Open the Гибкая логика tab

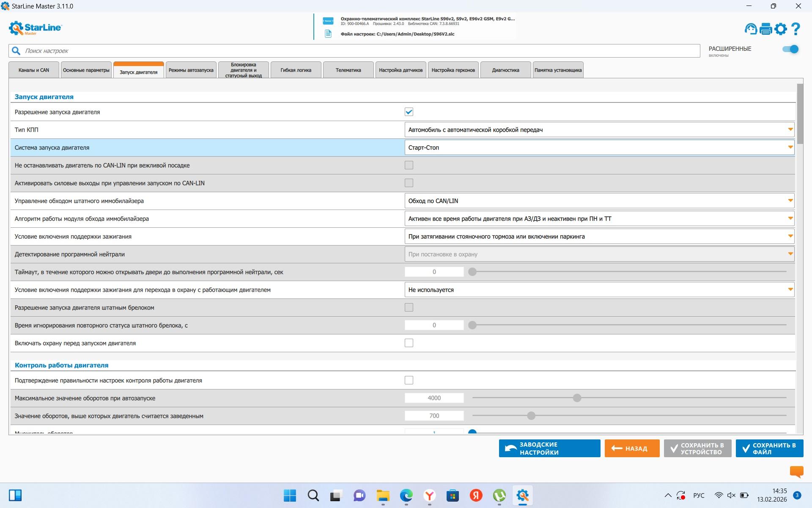296,70
